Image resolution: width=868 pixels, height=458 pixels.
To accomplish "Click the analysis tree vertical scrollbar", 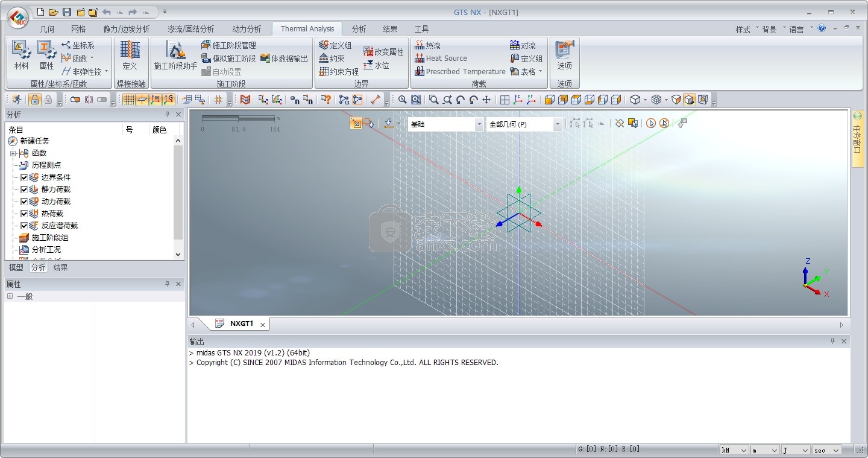I will [178, 197].
